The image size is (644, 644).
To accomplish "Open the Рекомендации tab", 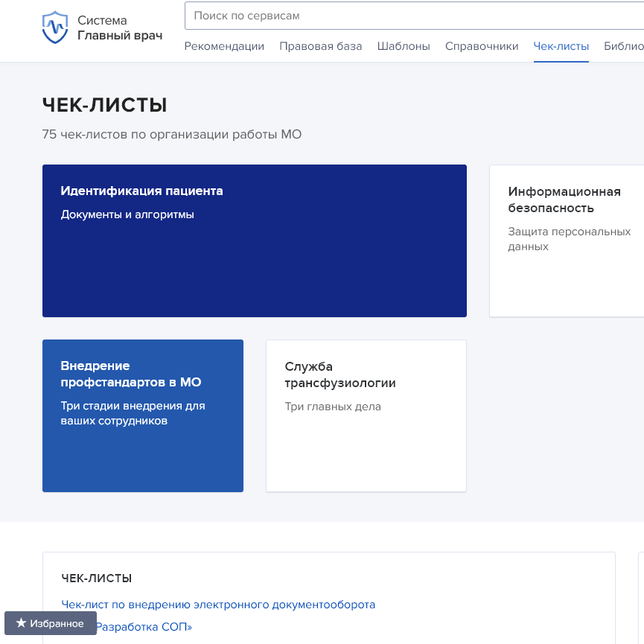I will [x=224, y=46].
